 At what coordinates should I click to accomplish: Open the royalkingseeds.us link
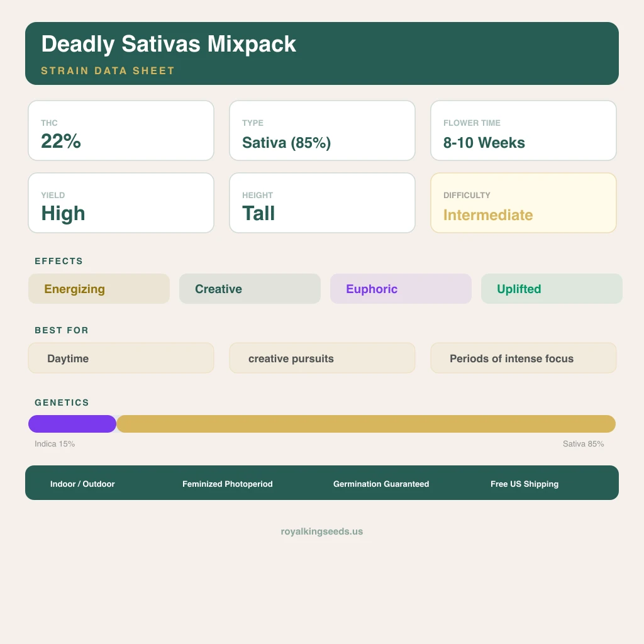(x=322, y=531)
